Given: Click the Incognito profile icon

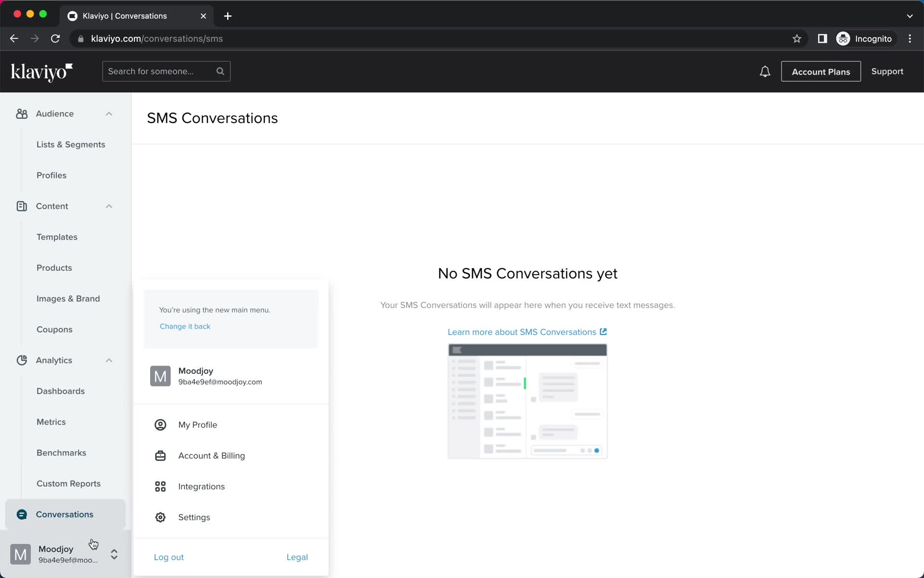Looking at the screenshot, I should point(843,39).
